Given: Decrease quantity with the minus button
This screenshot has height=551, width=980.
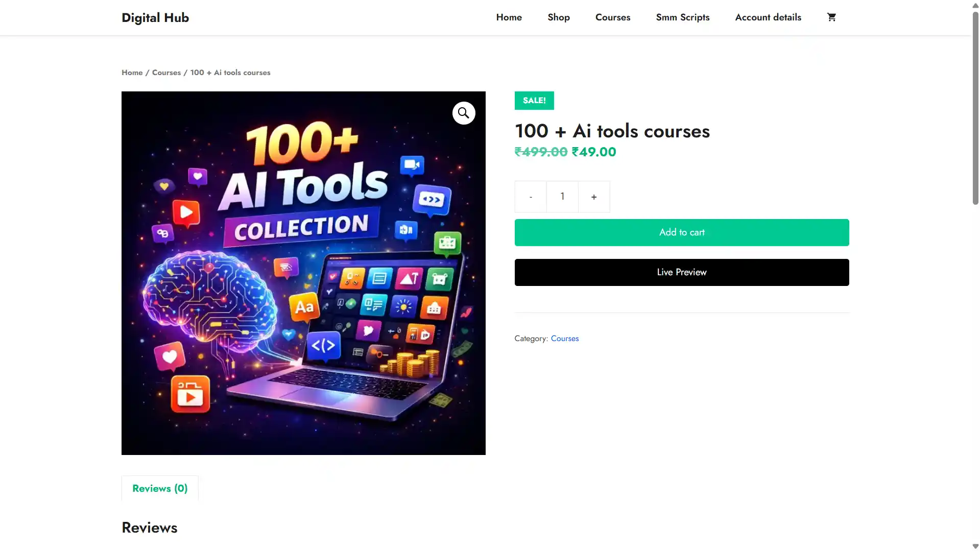Looking at the screenshot, I should click(x=531, y=197).
